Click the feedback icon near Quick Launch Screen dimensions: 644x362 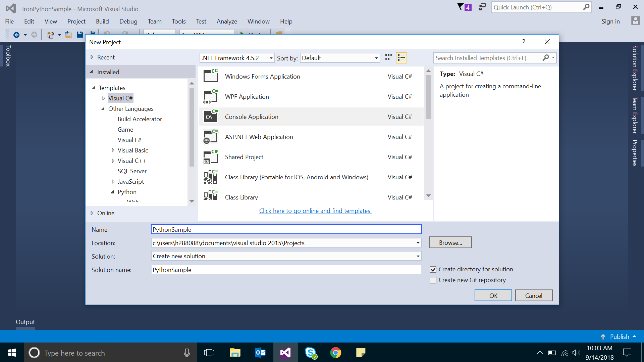[482, 7]
